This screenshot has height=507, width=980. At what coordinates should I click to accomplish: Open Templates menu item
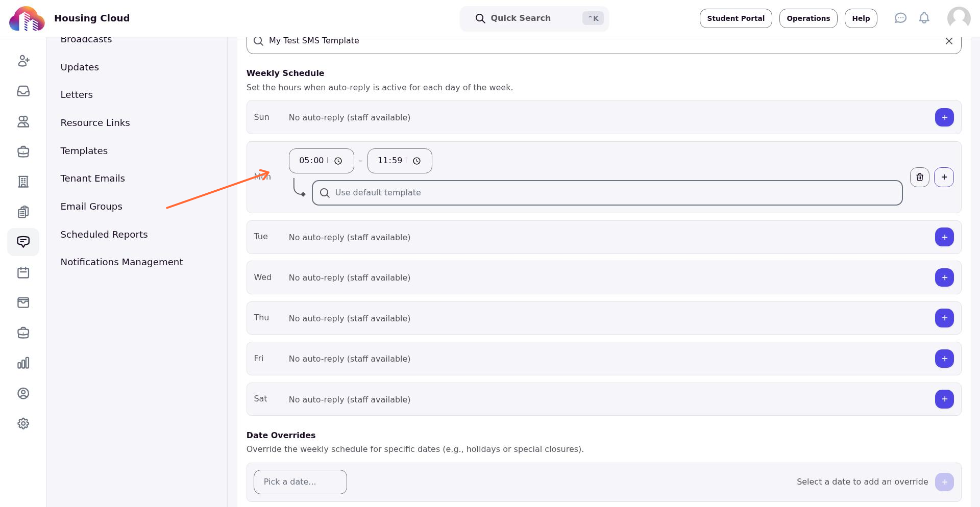coord(84,150)
